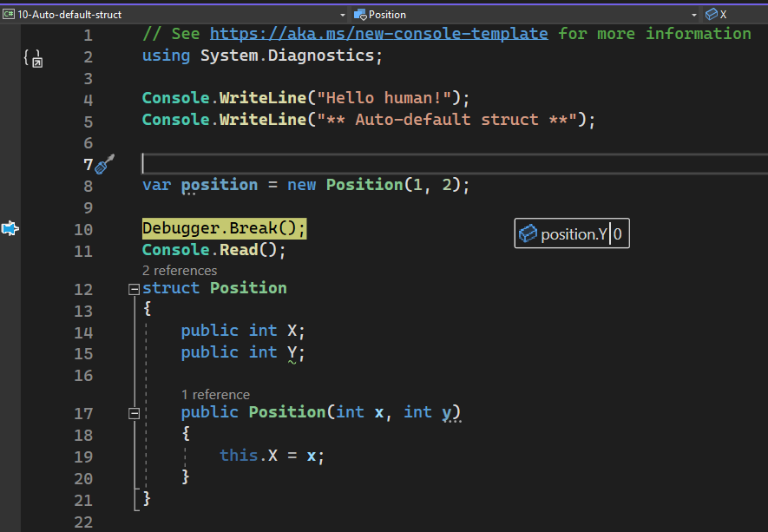Click the Quick Actions screwdriver icon on line 7
The image size is (768, 532).
tap(103, 162)
